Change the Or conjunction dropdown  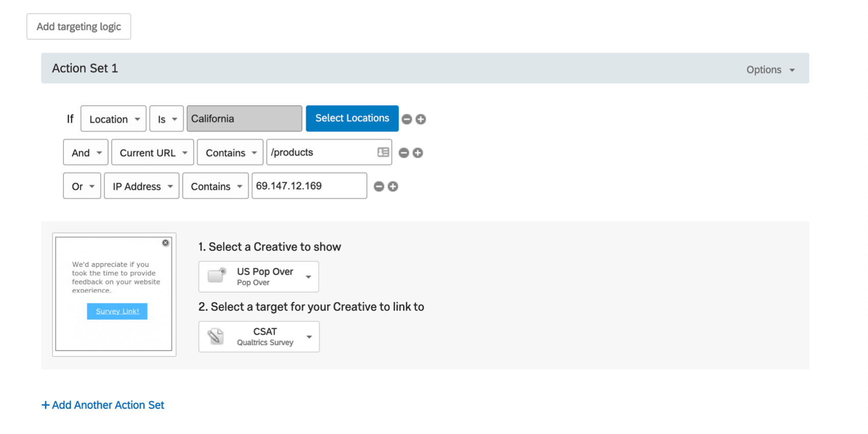point(82,186)
